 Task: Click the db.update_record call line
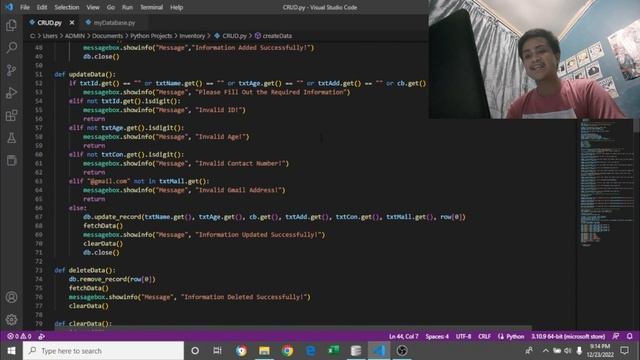click(274, 217)
